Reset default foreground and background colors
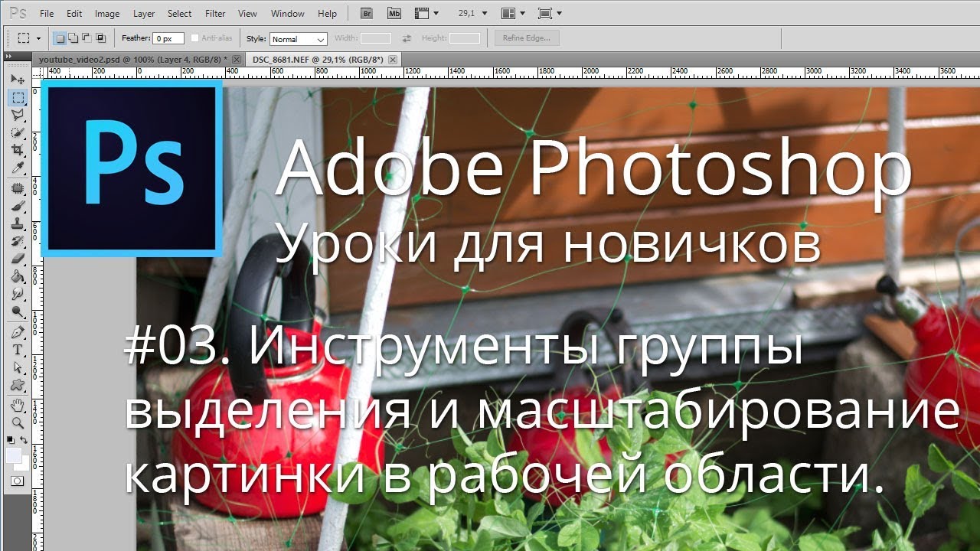 click(x=11, y=440)
